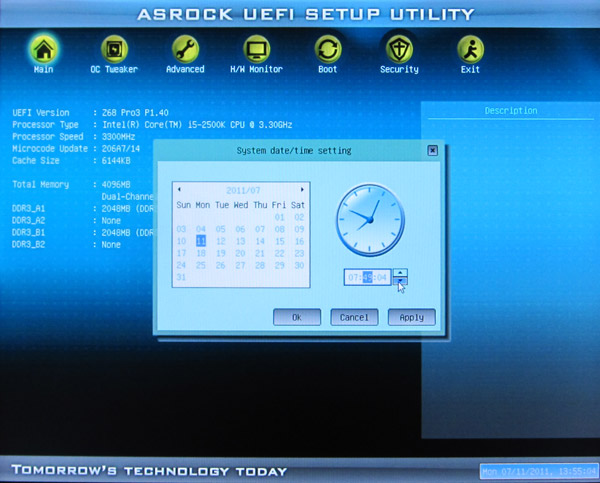Click the analog clock face
The width and height of the screenshot is (600, 483).
point(369,219)
